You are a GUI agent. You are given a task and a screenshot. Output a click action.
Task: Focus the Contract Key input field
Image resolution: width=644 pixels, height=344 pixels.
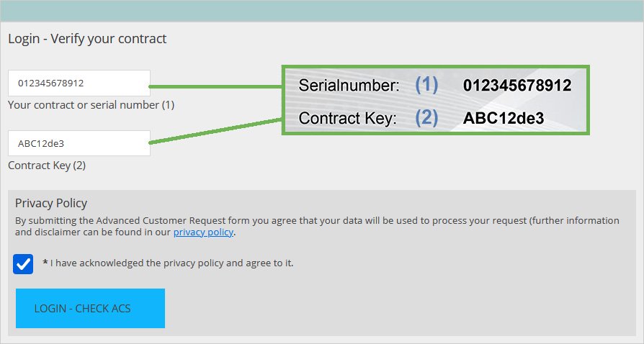(x=79, y=143)
